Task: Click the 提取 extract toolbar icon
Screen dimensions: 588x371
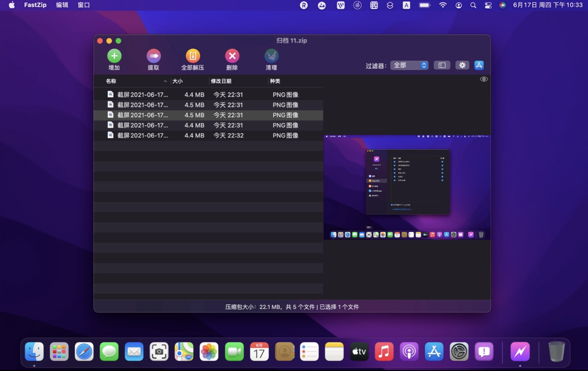Action: [x=153, y=56]
